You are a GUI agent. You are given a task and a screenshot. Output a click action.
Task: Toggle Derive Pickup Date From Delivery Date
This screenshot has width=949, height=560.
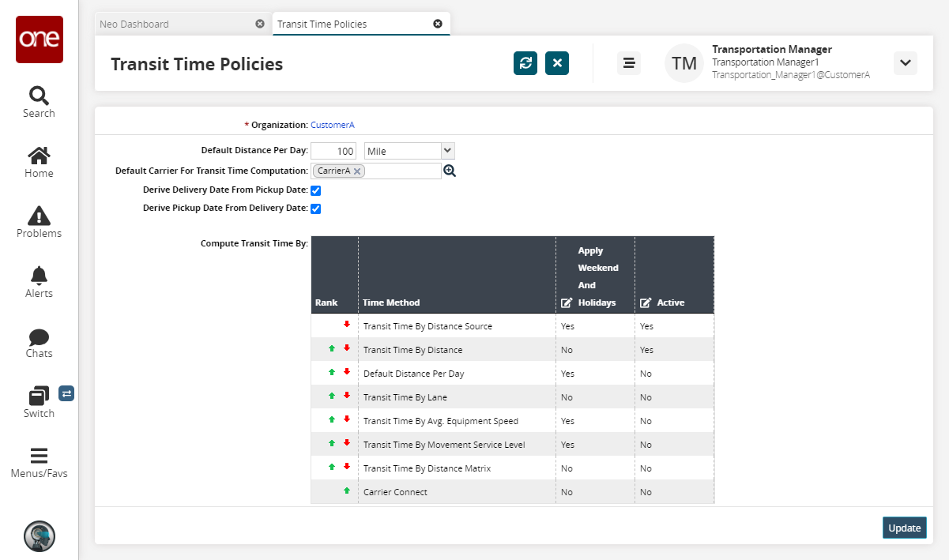pyautogui.click(x=316, y=209)
